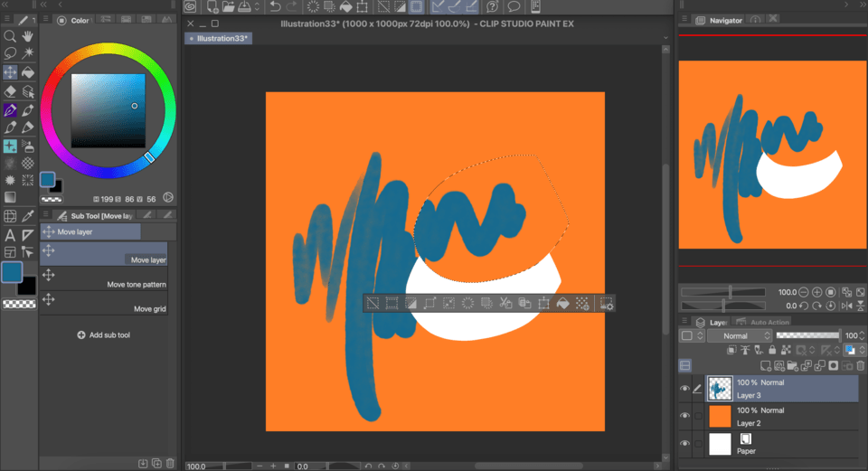Viewport: 868px width, 471px height.
Task: Step the layer opacity 100 value arrows
Action: pos(862,335)
